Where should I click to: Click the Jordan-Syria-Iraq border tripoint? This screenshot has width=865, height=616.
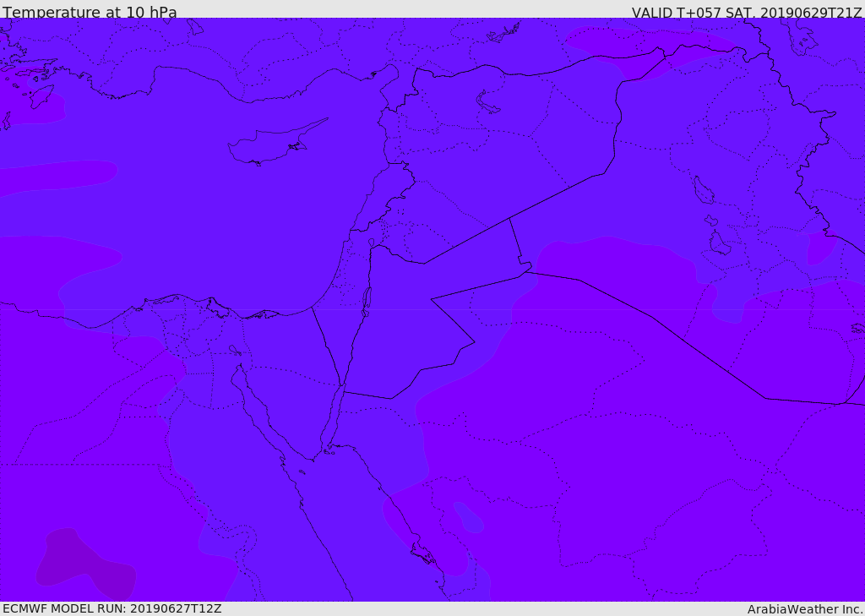click(509, 218)
